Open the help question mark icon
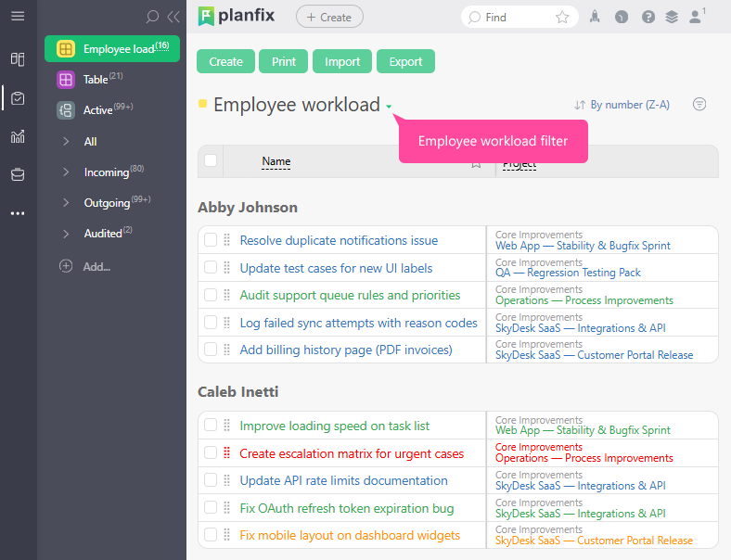731x560 pixels. coord(648,17)
